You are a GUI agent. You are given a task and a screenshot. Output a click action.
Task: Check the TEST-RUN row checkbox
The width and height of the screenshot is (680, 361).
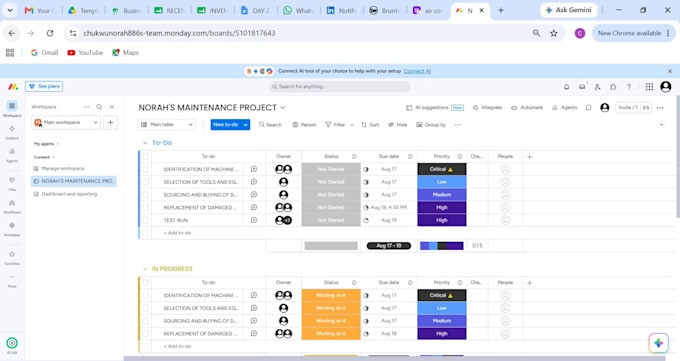(146, 220)
